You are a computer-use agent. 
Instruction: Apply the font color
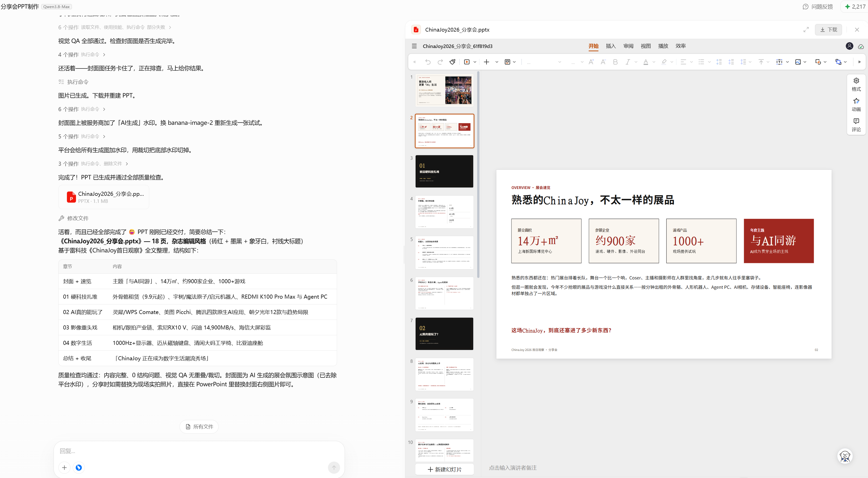(x=646, y=62)
